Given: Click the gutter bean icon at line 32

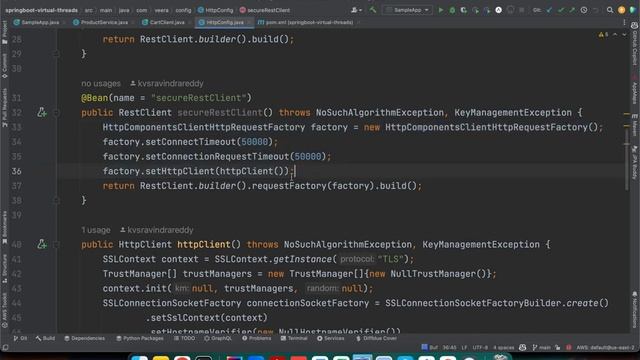Looking at the screenshot, I should click(42, 112).
